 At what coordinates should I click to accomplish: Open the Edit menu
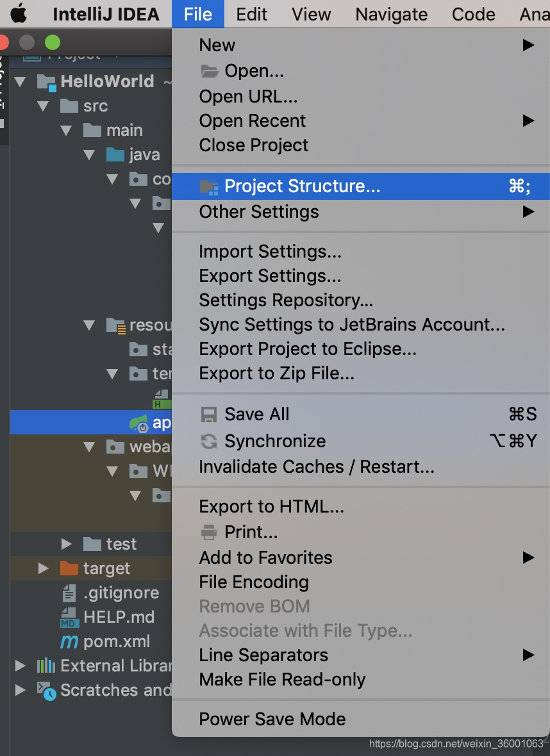[251, 14]
